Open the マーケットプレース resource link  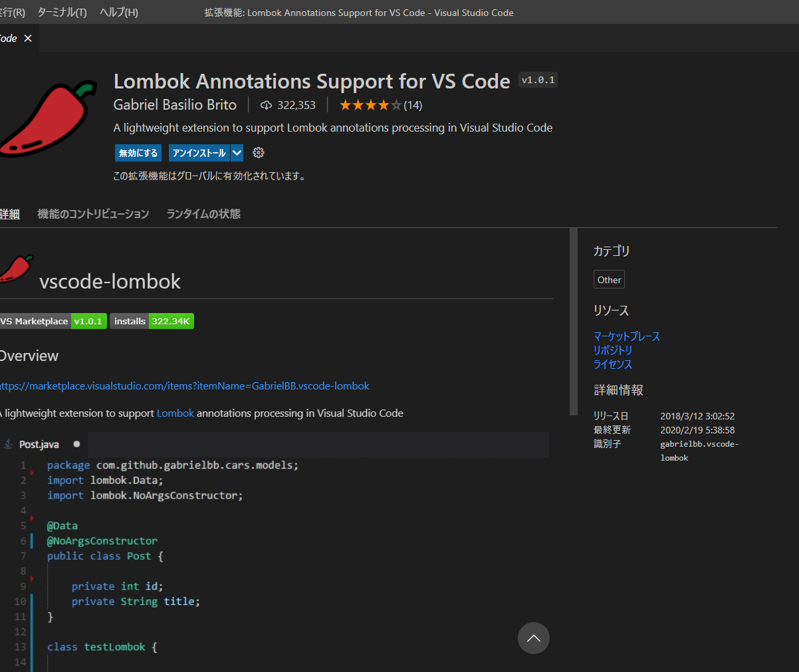pos(627,336)
